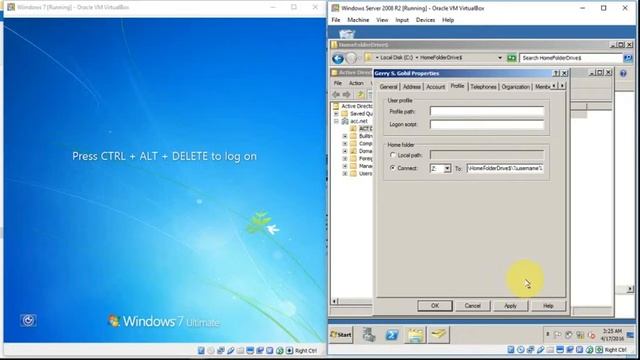Click up-one-level folder icon in AD toolbar
Image resolution: width=640 pixels, height=360 pixels.
click(360, 95)
